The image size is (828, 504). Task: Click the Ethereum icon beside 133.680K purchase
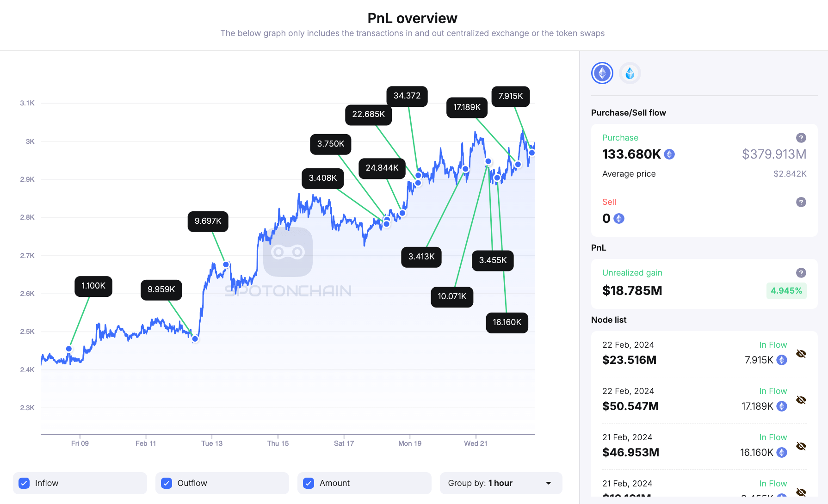tap(669, 154)
